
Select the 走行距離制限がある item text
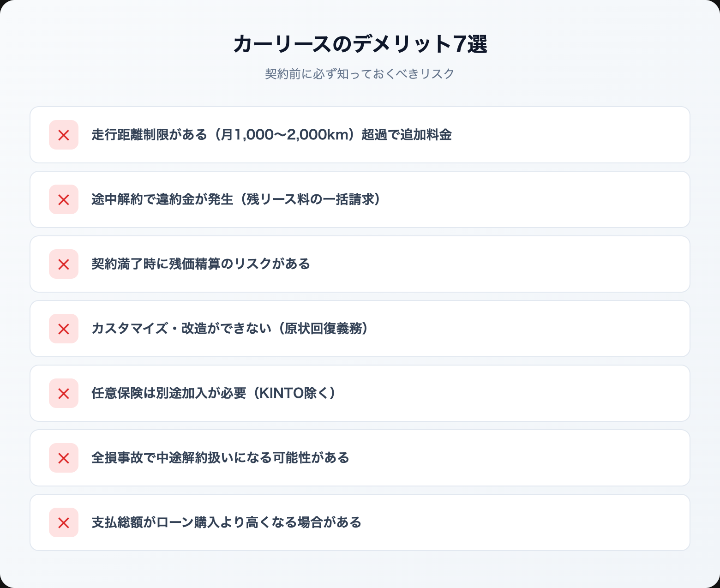(x=149, y=135)
